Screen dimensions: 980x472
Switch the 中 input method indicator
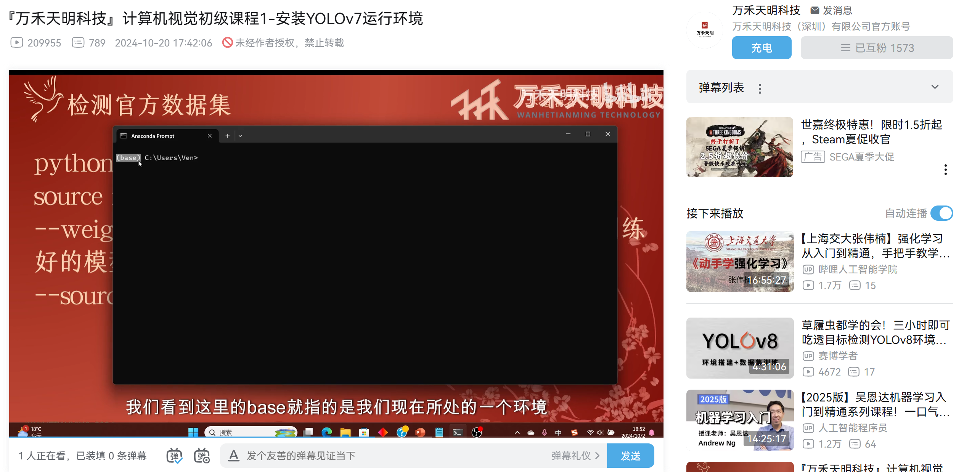[558, 432]
